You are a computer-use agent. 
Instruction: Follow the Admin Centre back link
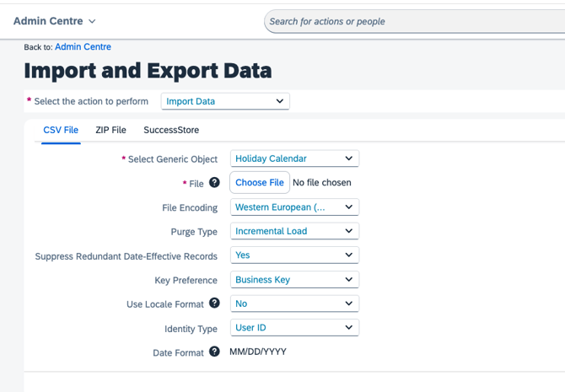[x=83, y=47]
